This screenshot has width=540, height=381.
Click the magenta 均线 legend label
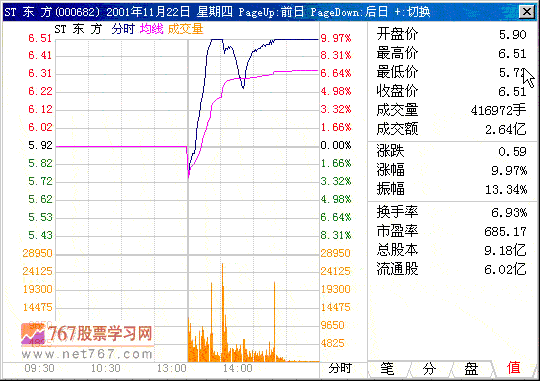[x=152, y=29]
